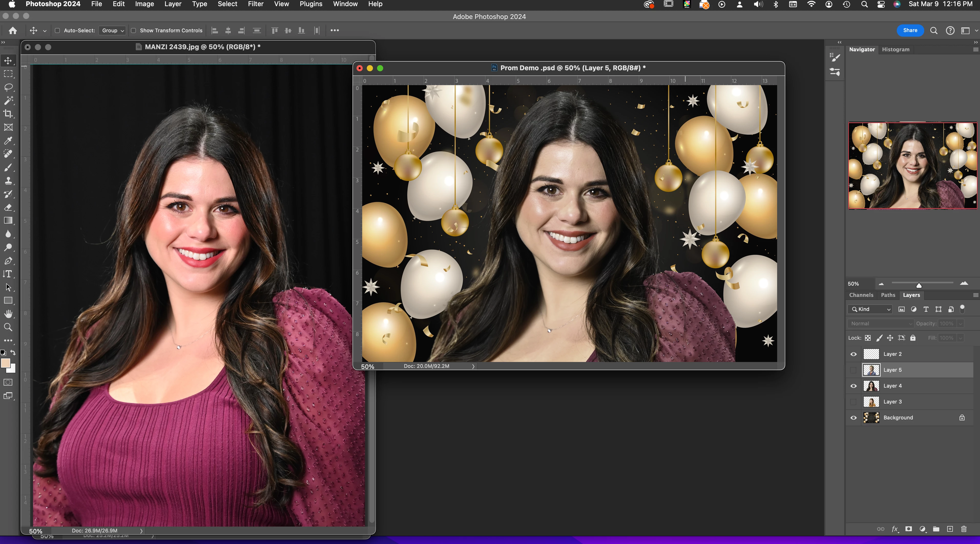Open the Auto-Select Group dropdown
Screen dimensions: 980x544
pyautogui.click(x=113, y=31)
